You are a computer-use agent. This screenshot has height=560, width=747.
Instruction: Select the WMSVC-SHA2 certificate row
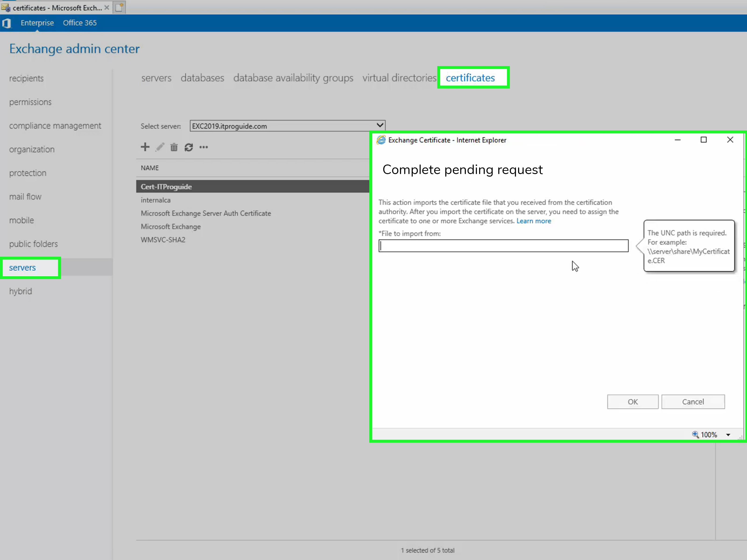(x=253, y=240)
